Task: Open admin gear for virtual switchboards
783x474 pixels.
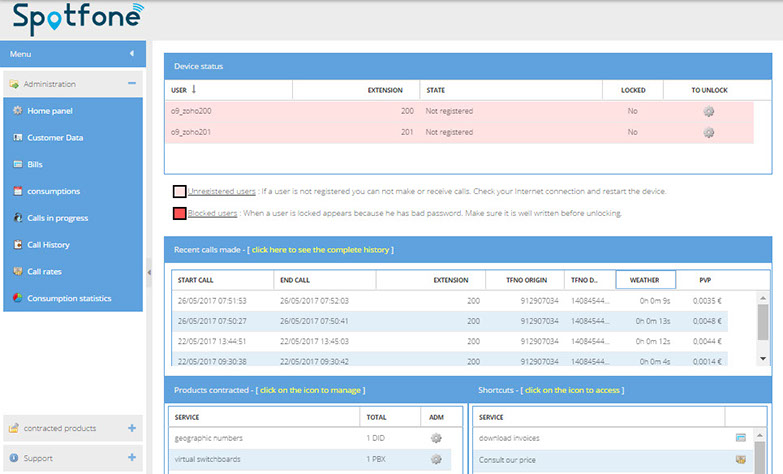Action: pos(435,459)
